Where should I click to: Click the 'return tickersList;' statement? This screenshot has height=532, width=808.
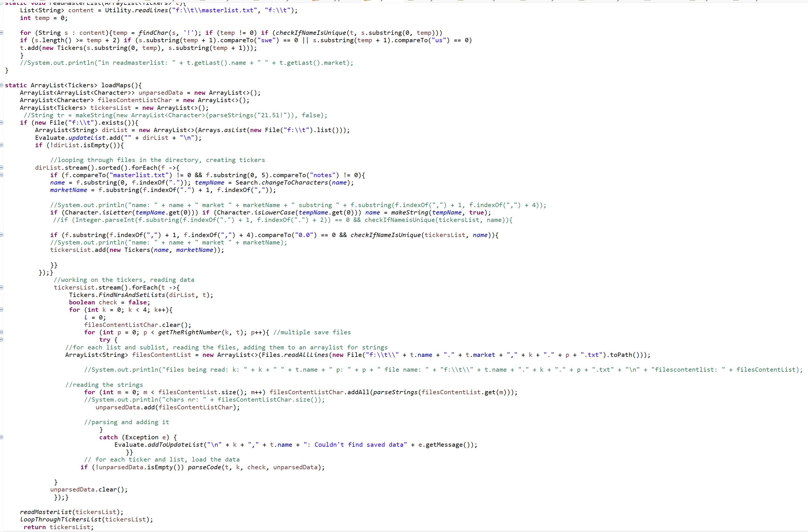point(59,527)
